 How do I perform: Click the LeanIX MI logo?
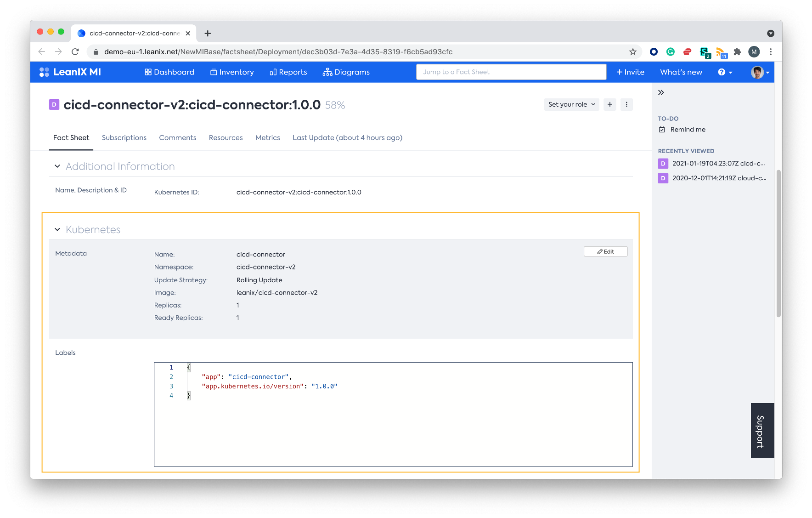pos(70,72)
